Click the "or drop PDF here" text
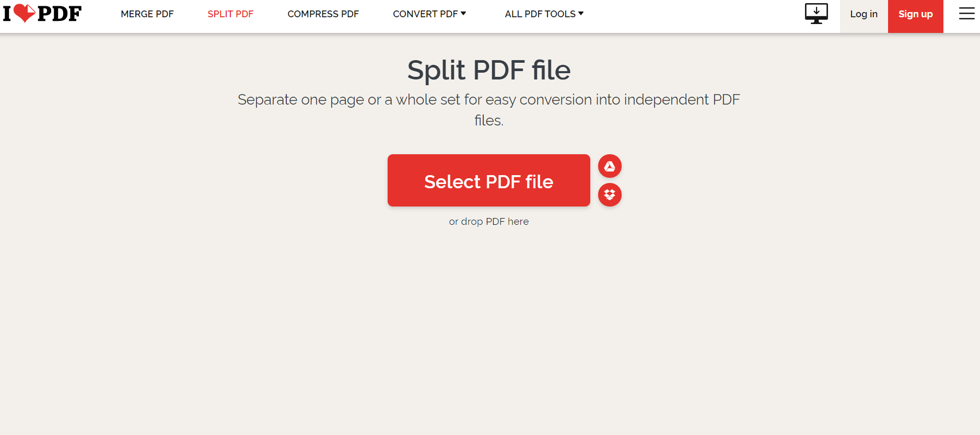Screen dimensions: 980x435 [x=488, y=222]
